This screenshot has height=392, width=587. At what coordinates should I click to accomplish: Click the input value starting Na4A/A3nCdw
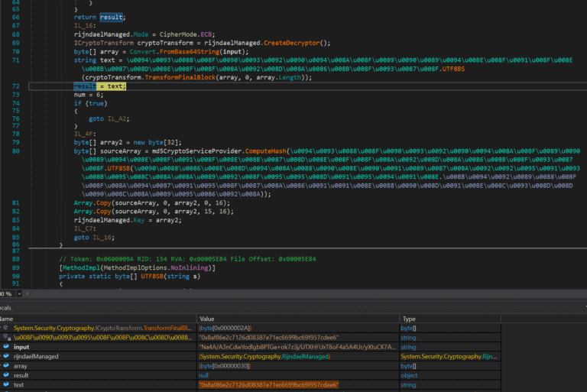pos(297,347)
